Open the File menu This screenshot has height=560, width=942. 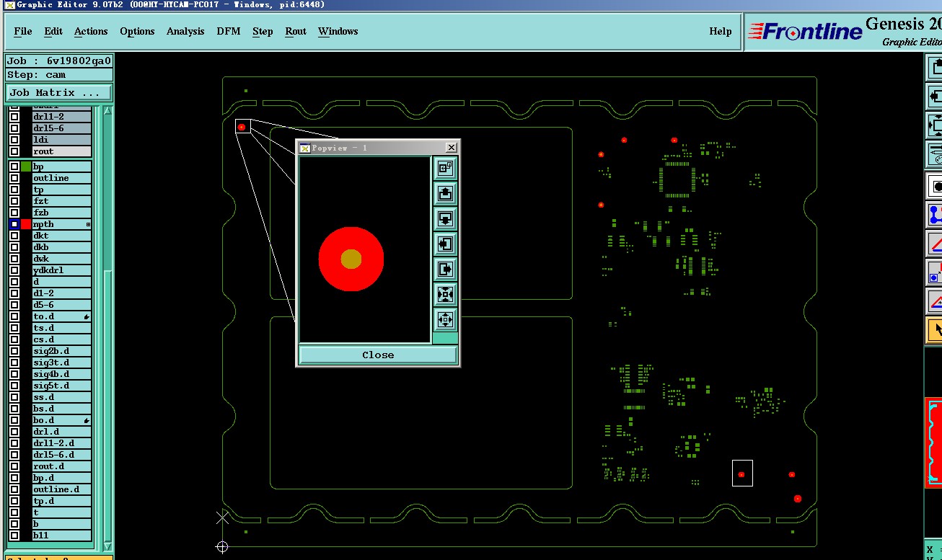pos(23,31)
